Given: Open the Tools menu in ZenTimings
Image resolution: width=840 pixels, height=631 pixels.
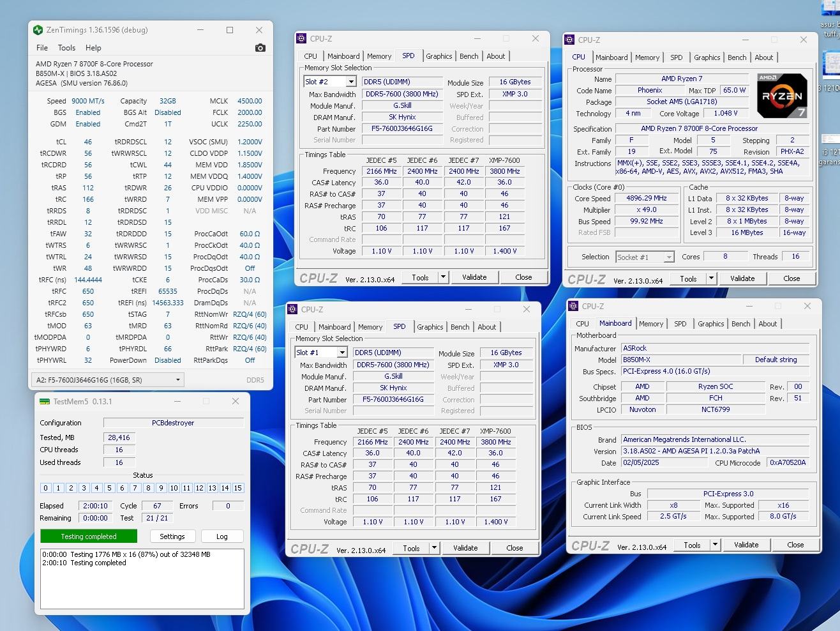Looking at the screenshot, I should pos(66,48).
